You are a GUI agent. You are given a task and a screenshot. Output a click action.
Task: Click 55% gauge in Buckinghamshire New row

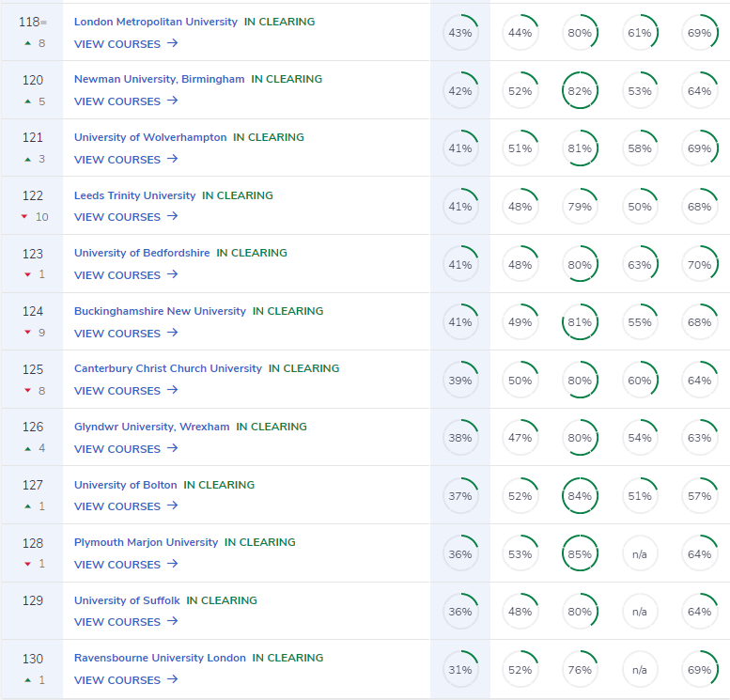(x=640, y=322)
